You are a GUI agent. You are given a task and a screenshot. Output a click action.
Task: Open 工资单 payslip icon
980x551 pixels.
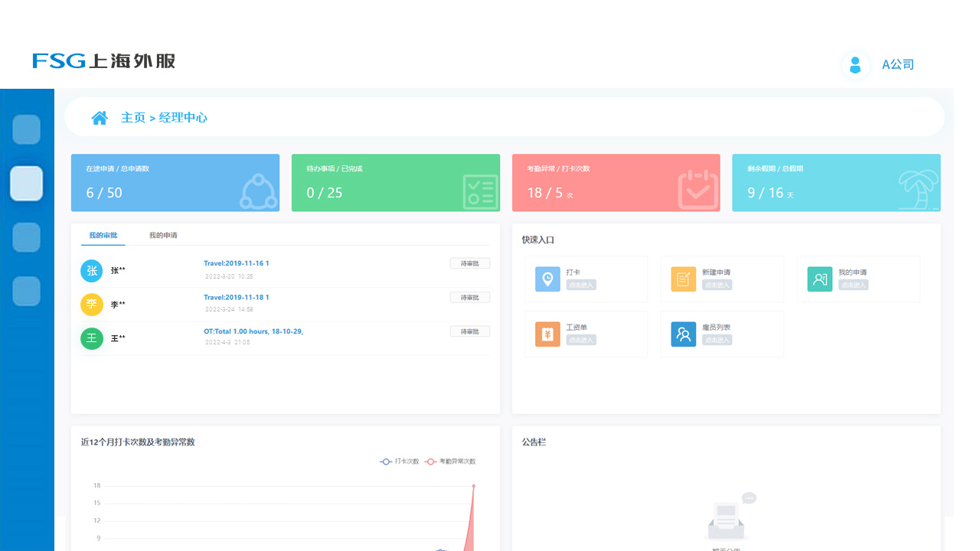click(547, 334)
